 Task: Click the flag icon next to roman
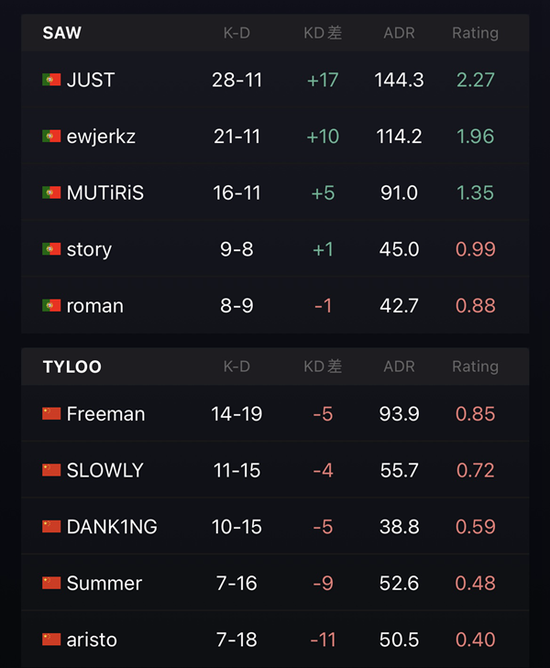click(51, 305)
